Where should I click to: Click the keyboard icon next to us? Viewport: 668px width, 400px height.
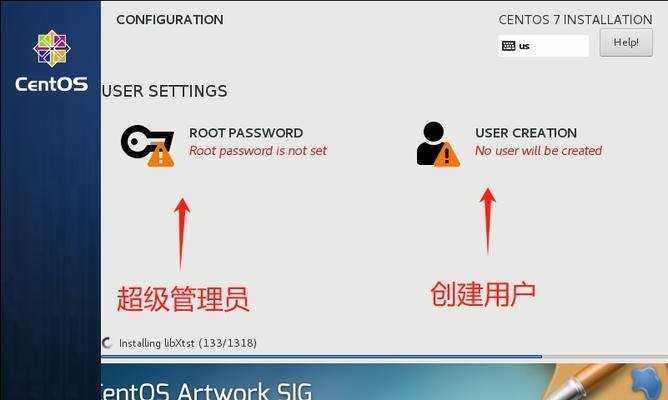coord(509,46)
